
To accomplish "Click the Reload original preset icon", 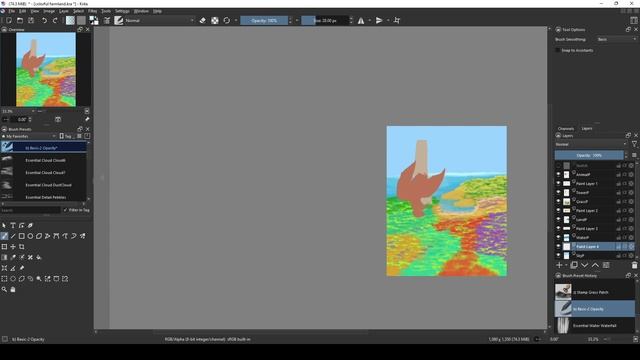I will click(227, 20).
